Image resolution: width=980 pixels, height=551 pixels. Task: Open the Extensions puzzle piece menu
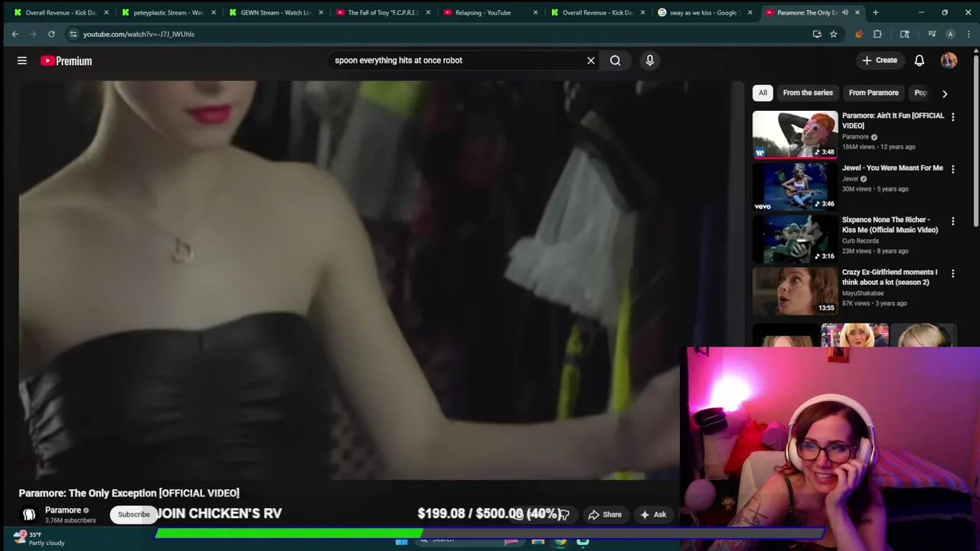click(877, 34)
